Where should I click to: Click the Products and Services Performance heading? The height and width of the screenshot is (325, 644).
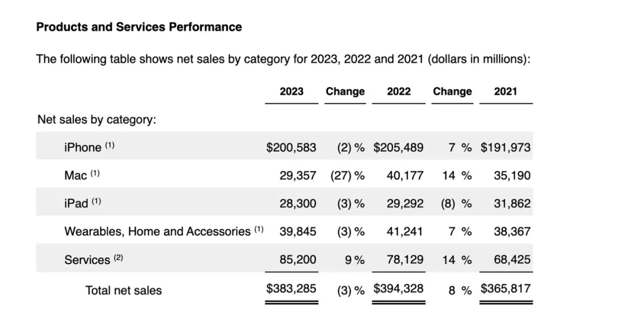click(139, 27)
